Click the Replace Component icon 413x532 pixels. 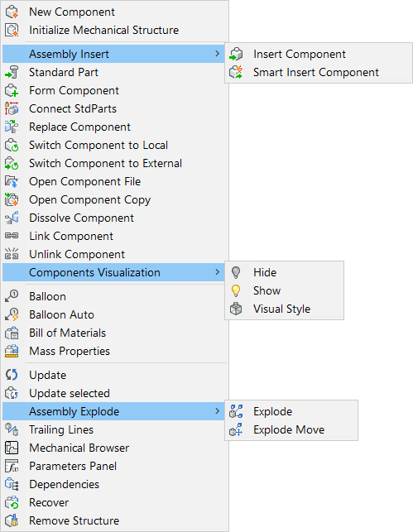[x=12, y=127]
